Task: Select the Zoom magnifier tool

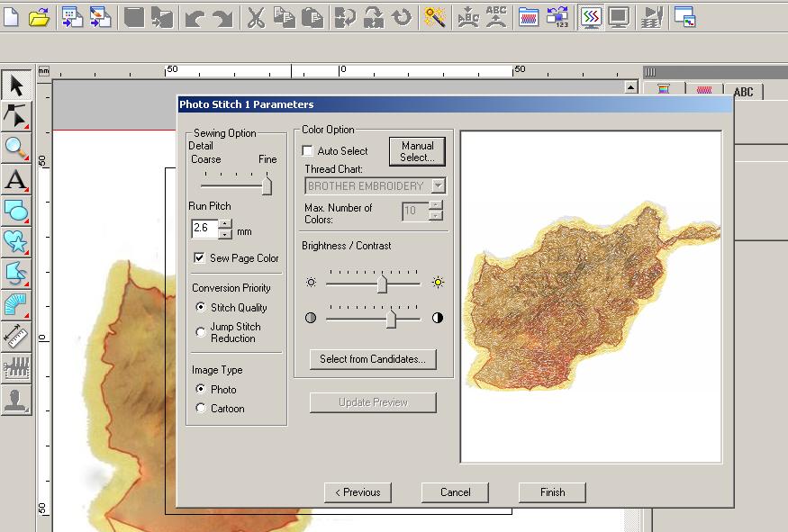Action: 15,148
